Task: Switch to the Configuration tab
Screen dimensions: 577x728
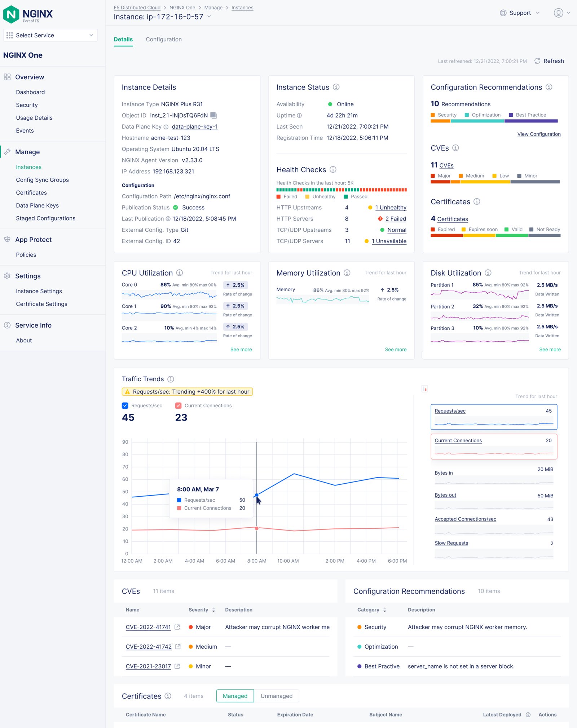Action: point(163,39)
